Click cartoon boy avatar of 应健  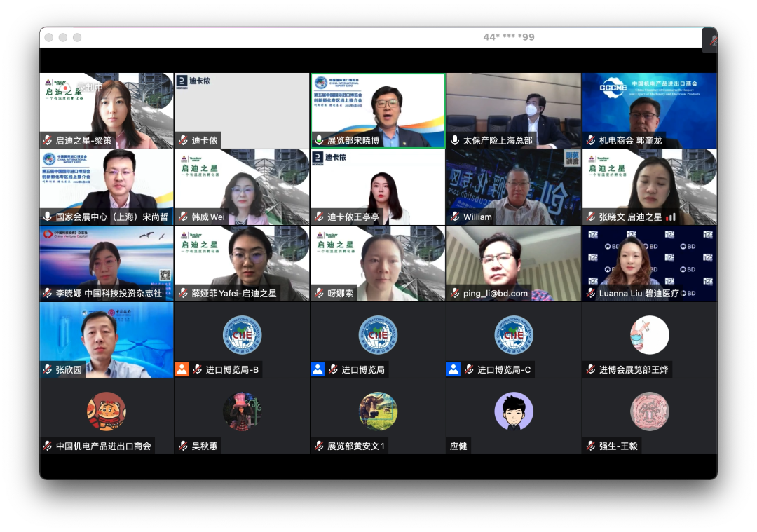tap(514, 411)
